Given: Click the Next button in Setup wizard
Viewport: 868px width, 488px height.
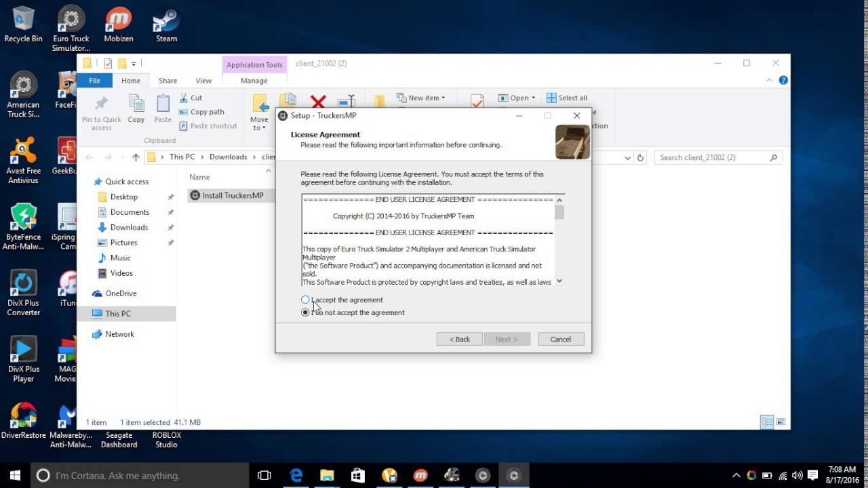Looking at the screenshot, I should pyautogui.click(x=507, y=339).
